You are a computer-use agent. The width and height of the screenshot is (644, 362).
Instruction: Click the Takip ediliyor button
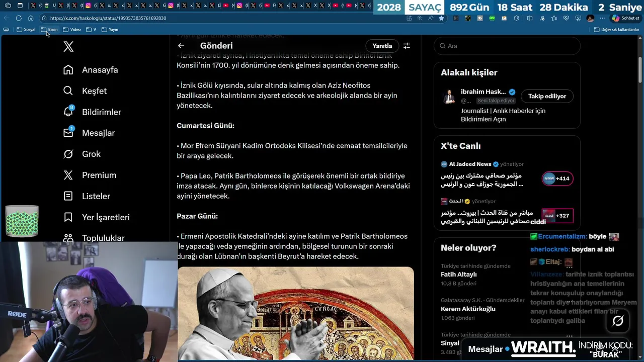click(547, 96)
